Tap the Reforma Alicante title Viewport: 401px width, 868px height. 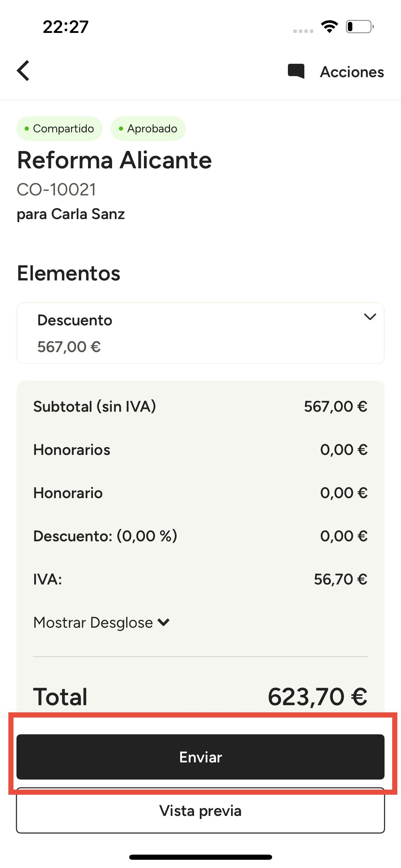(114, 160)
